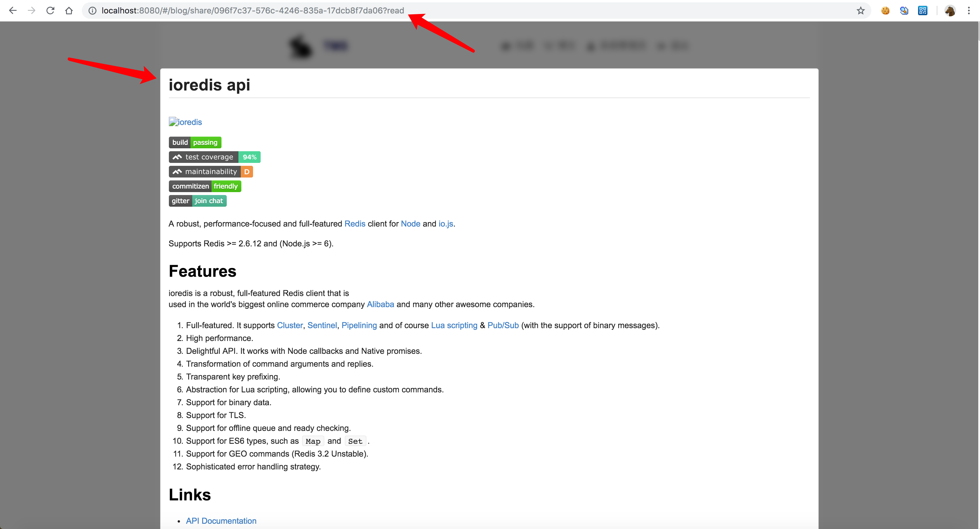This screenshot has height=529, width=980.
Task: Click the 'ioredis api' page title
Action: (209, 85)
